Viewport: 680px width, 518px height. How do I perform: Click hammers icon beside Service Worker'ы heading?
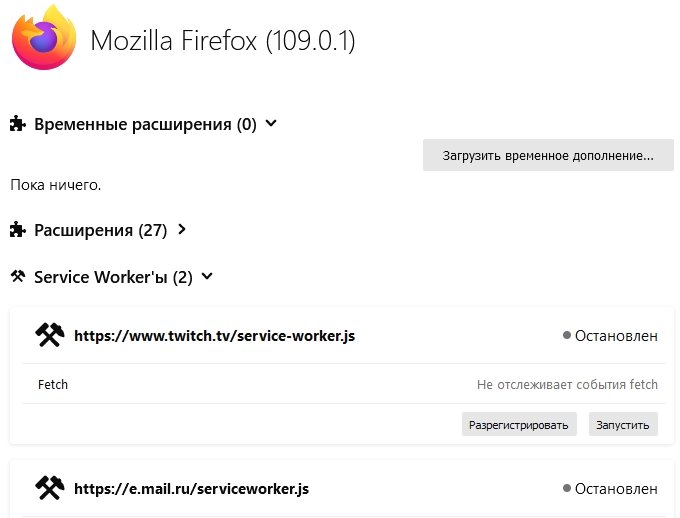pyautogui.click(x=18, y=276)
